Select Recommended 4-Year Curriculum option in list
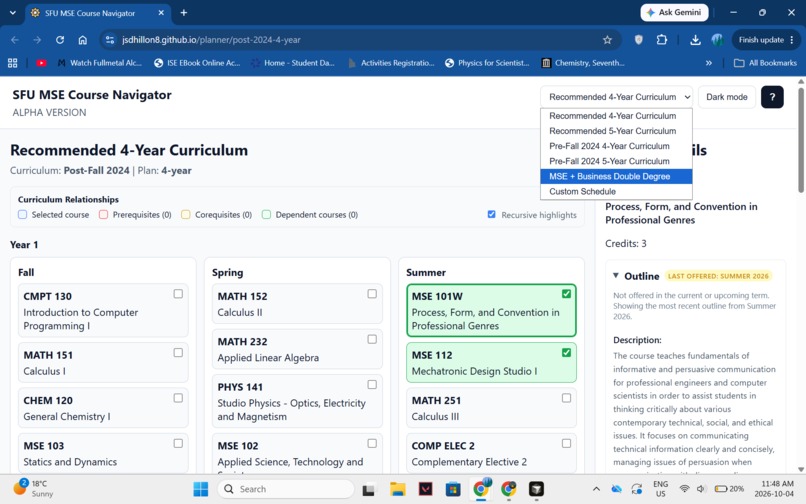Viewport: 806px width, 504px height. point(616,116)
